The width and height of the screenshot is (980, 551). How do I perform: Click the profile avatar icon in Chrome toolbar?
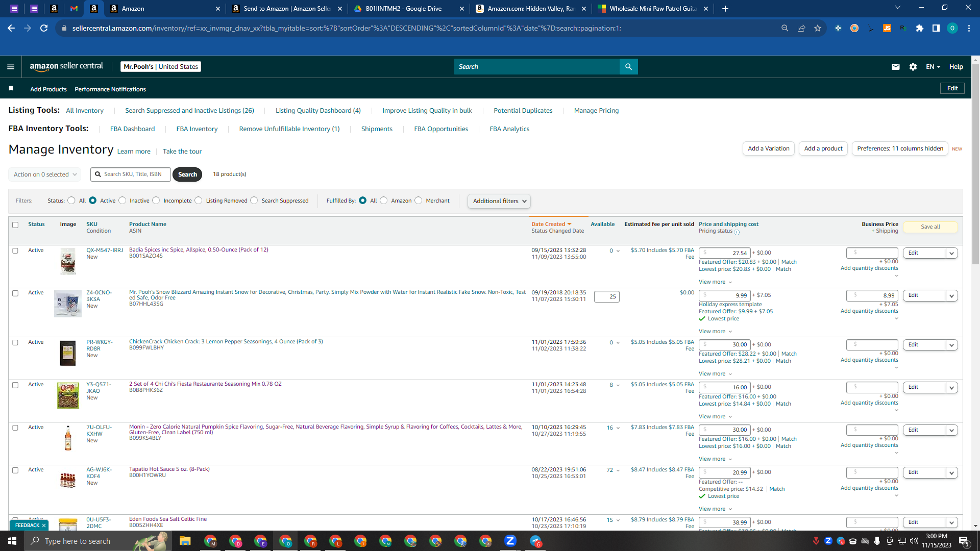click(952, 28)
